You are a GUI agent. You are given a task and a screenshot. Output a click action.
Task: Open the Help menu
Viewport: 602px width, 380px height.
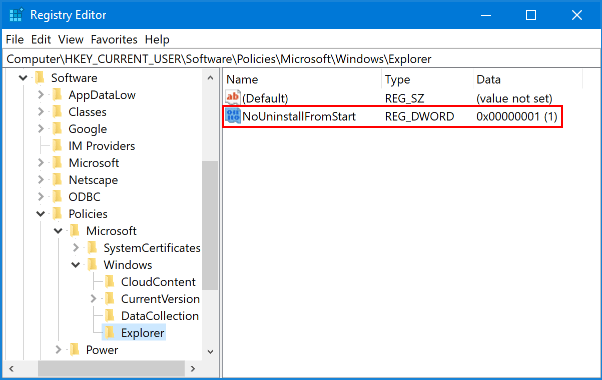(x=157, y=40)
